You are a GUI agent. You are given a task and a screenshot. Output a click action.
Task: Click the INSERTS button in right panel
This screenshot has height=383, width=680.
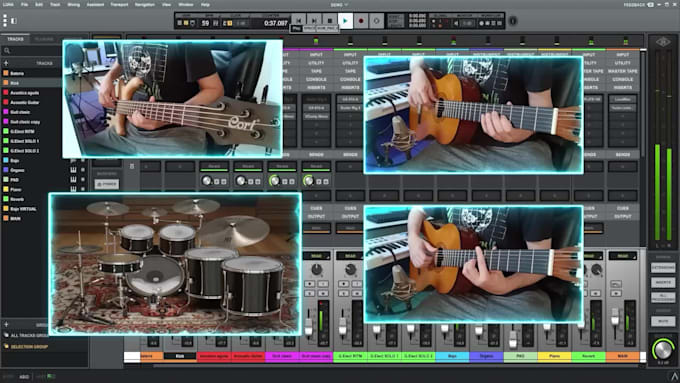point(663,282)
